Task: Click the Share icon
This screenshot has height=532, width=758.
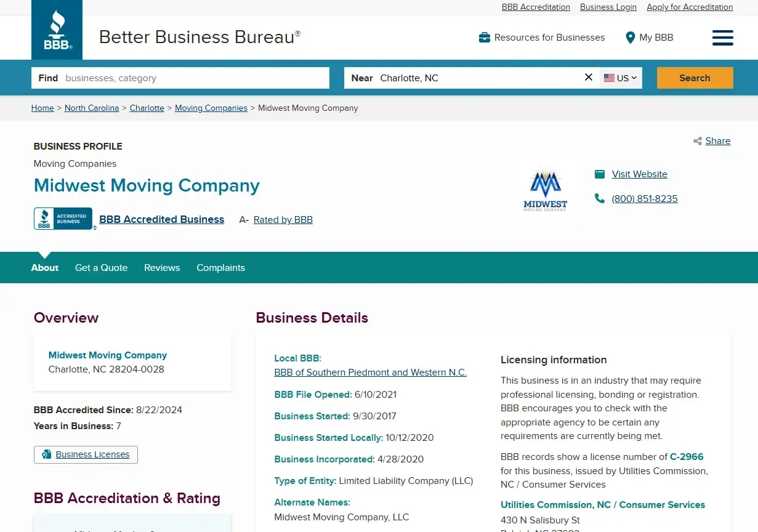Action: pos(698,141)
